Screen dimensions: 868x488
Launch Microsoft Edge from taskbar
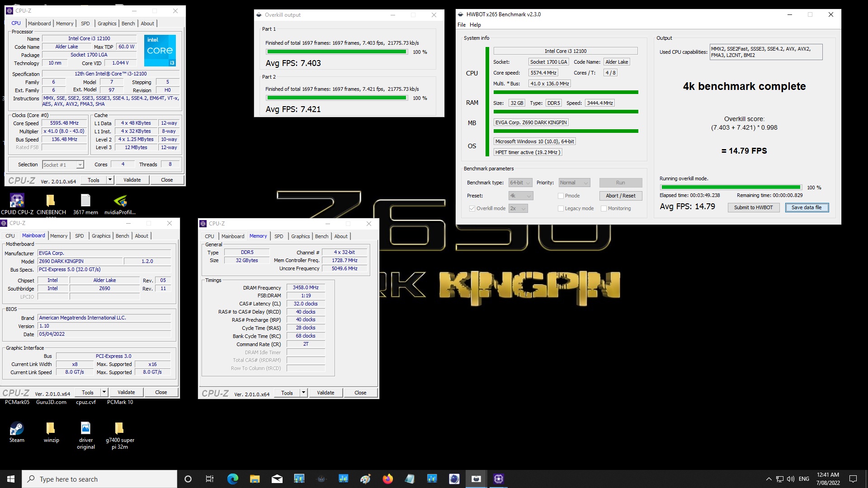point(232,479)
